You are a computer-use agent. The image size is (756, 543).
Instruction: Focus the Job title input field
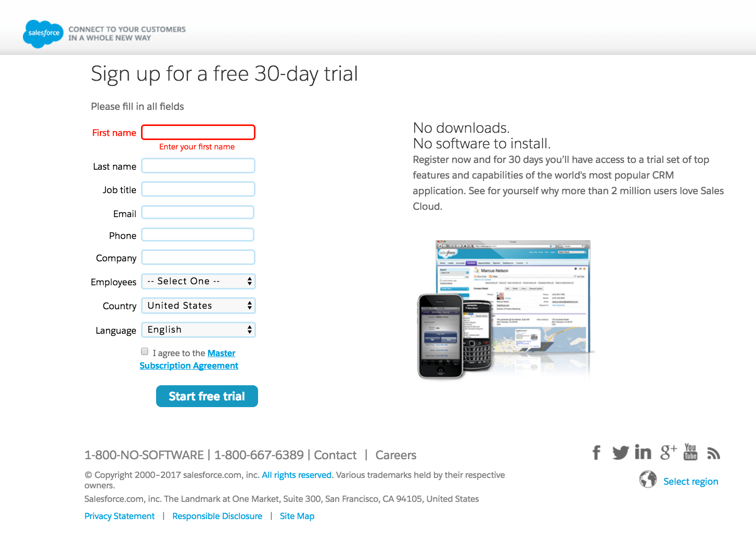click(x=198, y=189)
